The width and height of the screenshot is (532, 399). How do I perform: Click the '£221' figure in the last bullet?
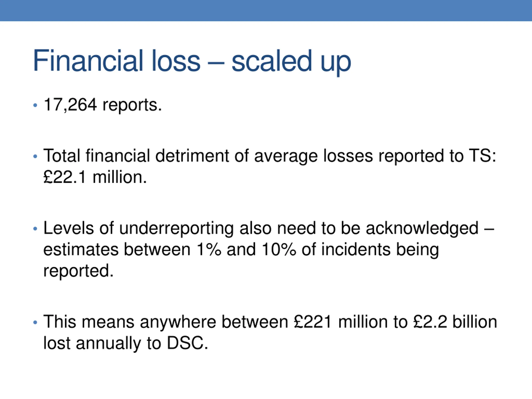tap(313, 322)
